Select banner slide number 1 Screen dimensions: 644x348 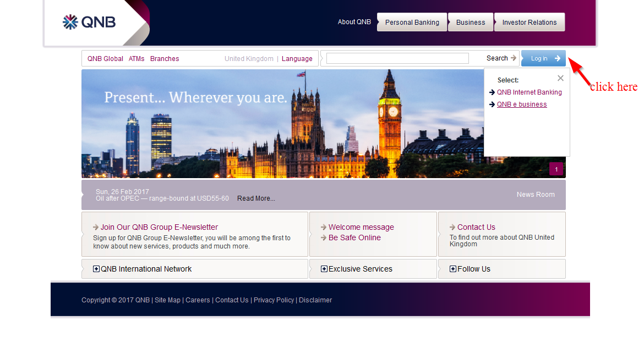pos(556,169)
